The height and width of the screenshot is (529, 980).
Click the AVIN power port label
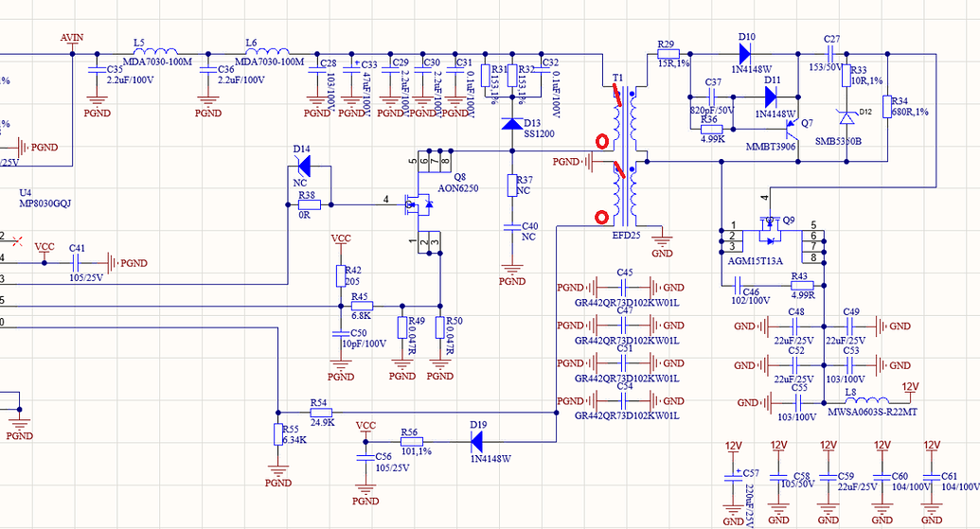pyautogui.click(x=72, y=38)
